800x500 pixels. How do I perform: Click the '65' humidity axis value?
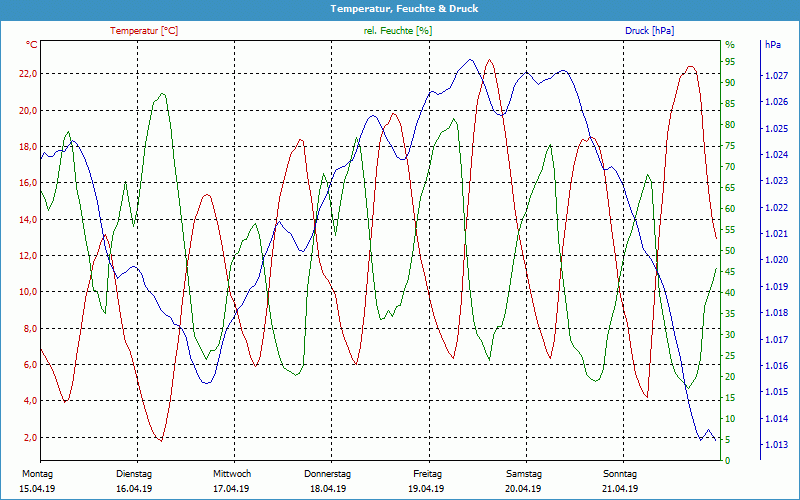click(730, 188)
